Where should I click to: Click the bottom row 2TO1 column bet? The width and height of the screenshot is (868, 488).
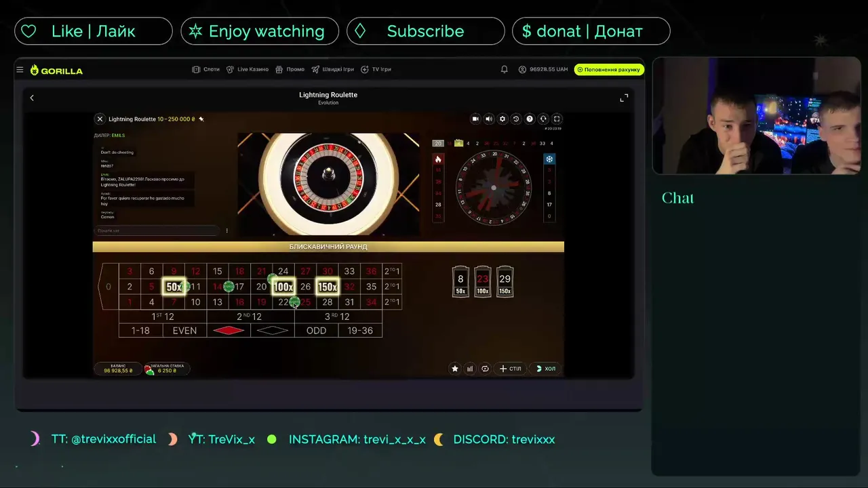[392, 302]
